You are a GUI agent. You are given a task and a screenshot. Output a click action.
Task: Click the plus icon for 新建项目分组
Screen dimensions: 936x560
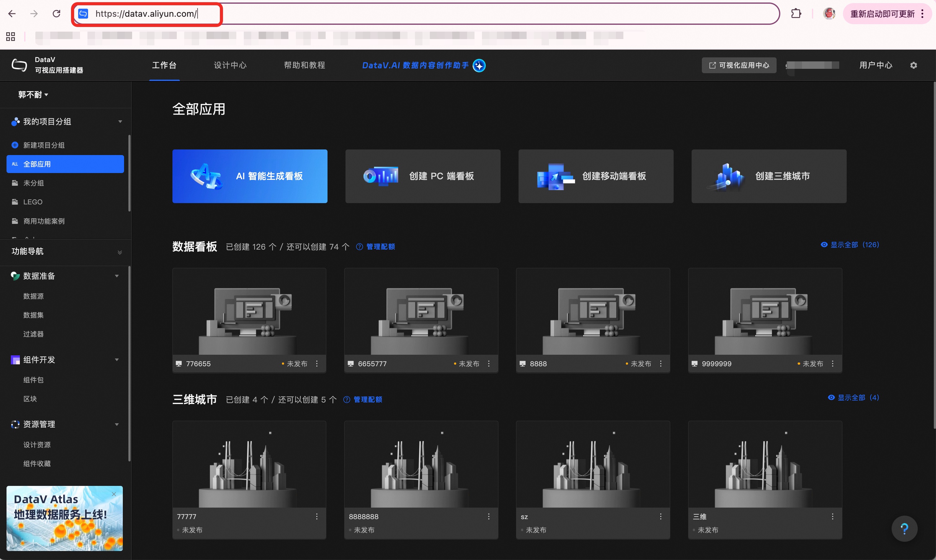point(15,145)
